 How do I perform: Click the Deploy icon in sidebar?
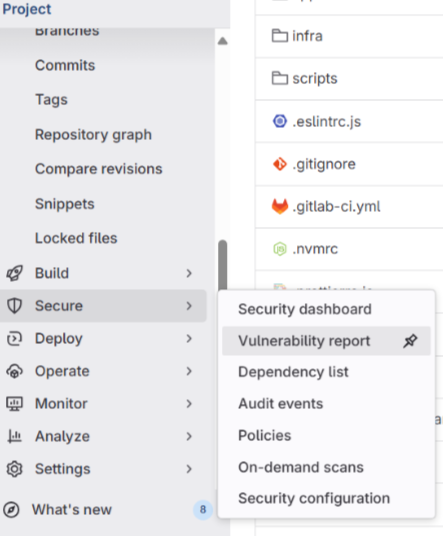click(14, 338)
